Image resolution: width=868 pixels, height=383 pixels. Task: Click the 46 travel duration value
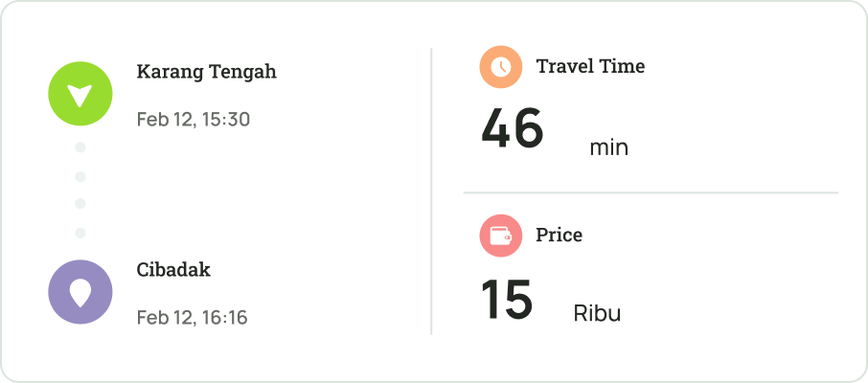click(x=512, y=129)
